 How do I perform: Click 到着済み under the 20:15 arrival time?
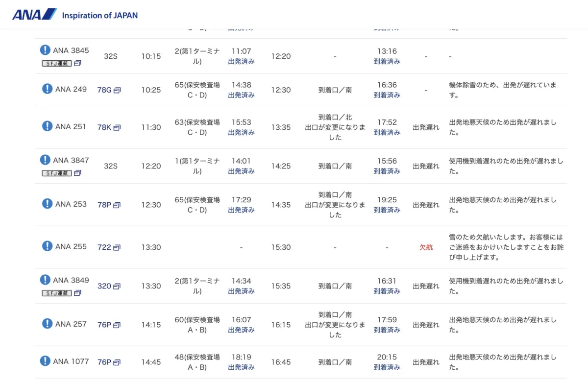click(x=387, y=367)
